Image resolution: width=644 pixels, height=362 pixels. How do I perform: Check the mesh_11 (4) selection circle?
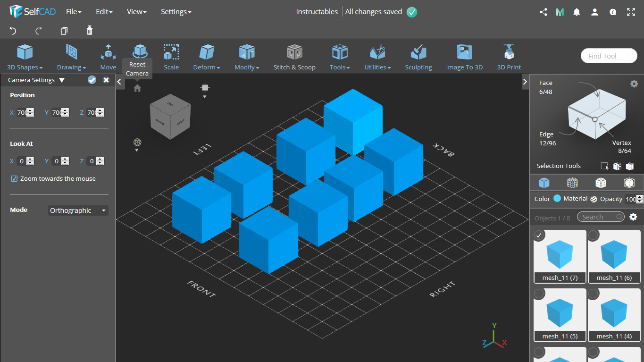coord(593,294)
